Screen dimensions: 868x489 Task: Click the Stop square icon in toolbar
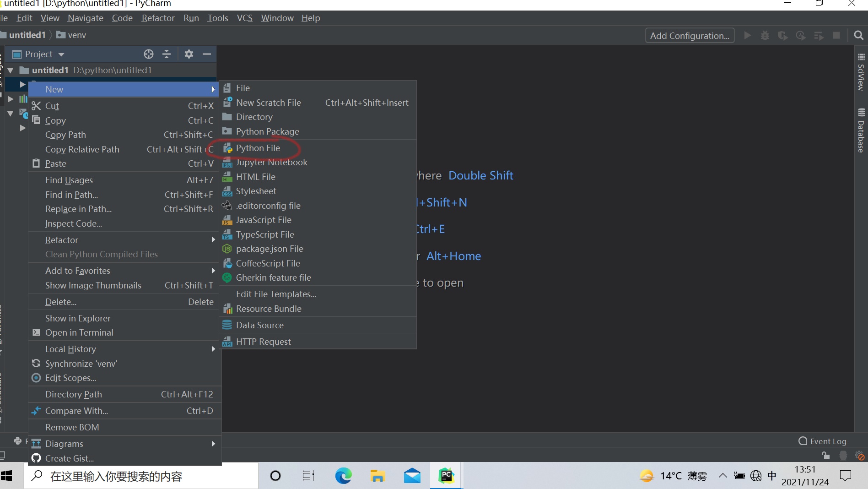(837, 35)
